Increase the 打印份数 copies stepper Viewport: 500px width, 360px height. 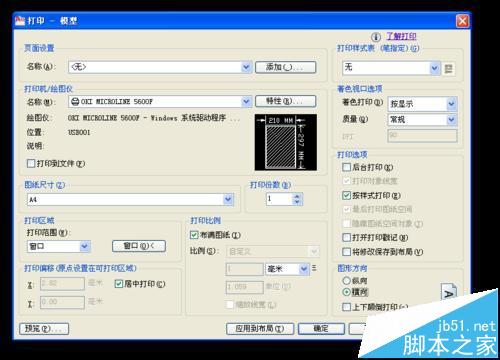[297, 196]
